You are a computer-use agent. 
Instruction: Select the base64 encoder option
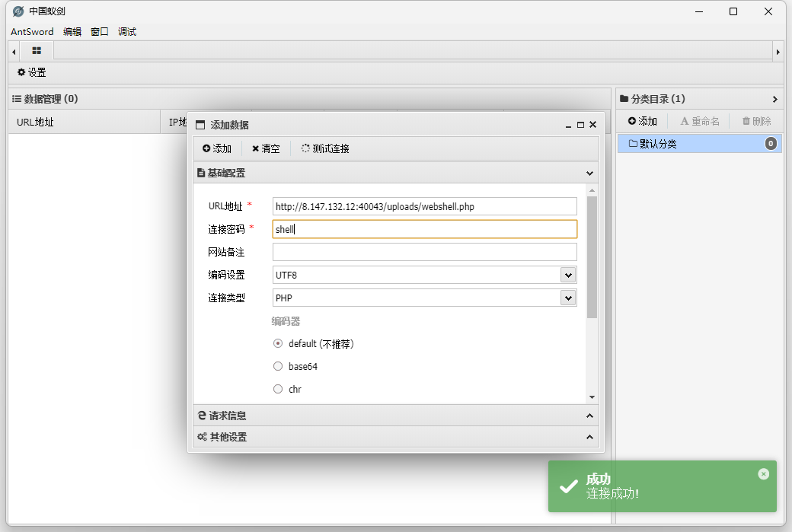tap(278, 366)
